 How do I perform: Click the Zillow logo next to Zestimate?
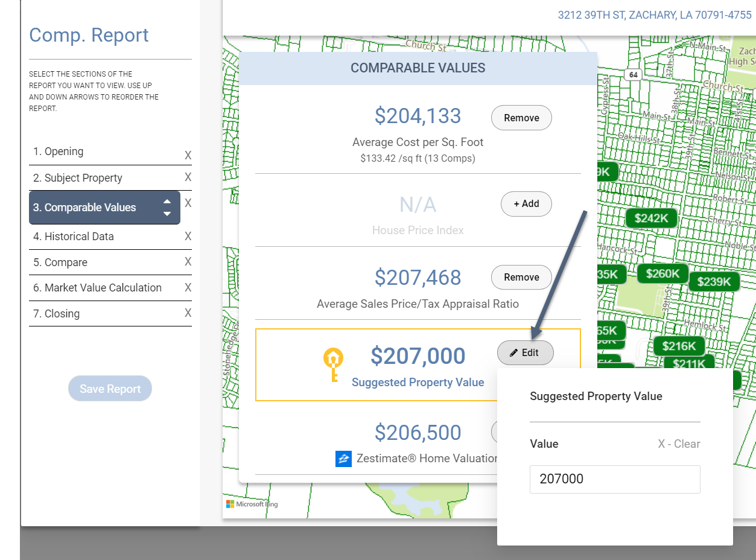pos(343,459)
